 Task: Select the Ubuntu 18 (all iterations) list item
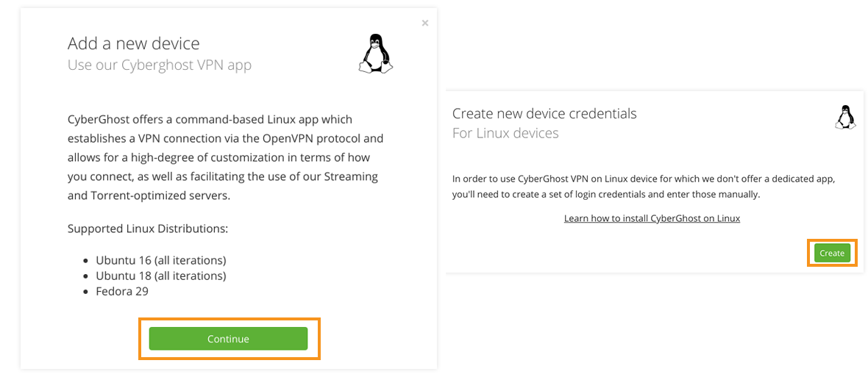161,276
